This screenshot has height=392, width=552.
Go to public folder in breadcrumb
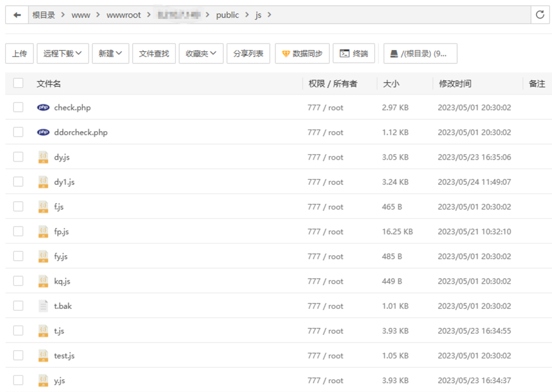227,15
